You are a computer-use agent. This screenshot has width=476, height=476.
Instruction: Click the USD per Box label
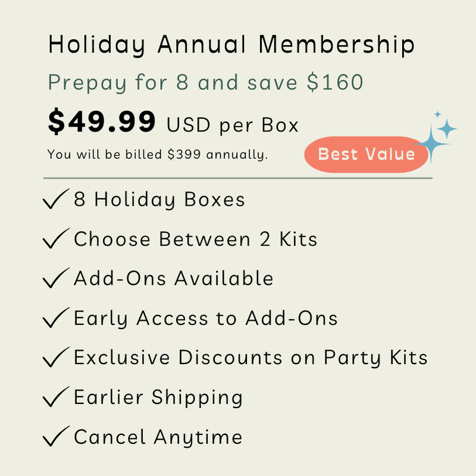pyautogui.click(x=233, y=125)
